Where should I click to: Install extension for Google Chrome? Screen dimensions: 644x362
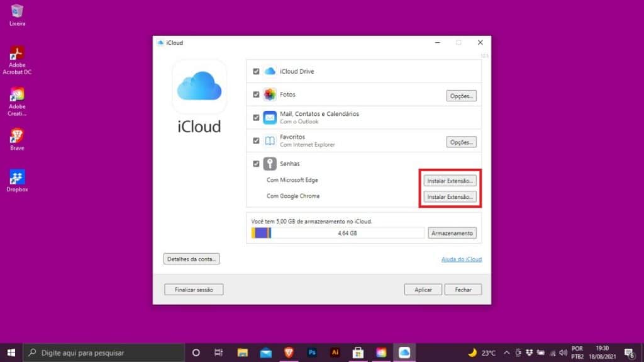pos(450,197)
